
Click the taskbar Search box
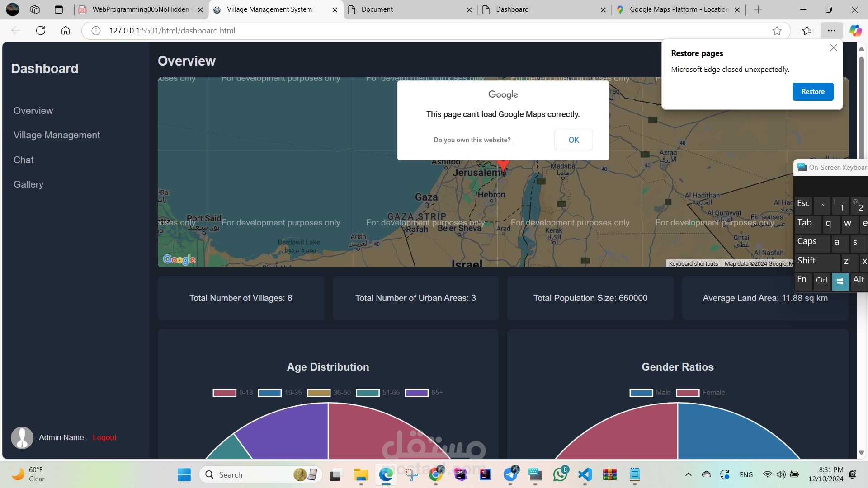pos(260,475)
